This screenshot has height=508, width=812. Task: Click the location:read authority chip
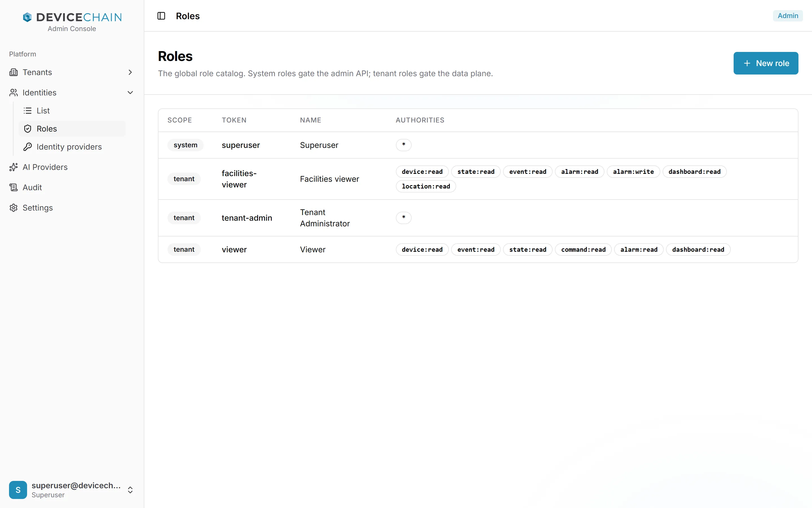pyautogui.click(x=426, y=187)
